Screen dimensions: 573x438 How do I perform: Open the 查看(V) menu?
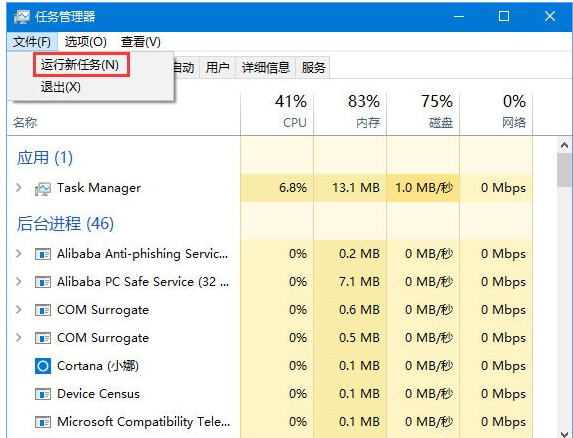[x=141, y=42]
